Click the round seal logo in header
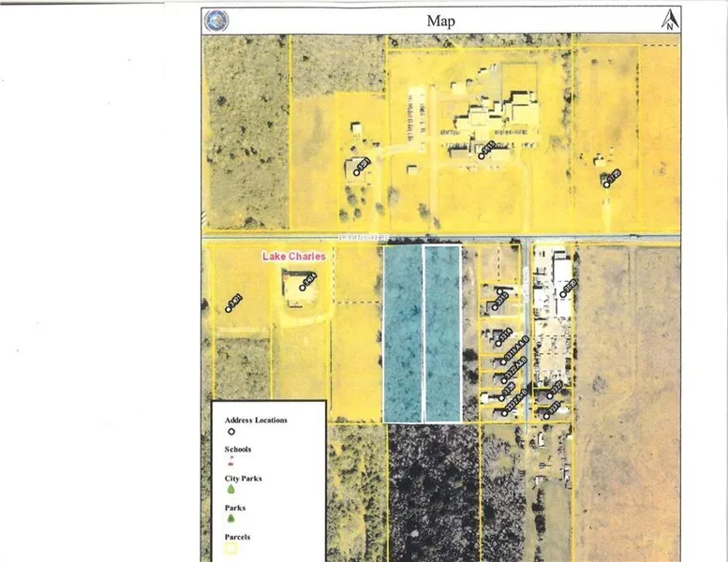The image size is (728, 562). [x=213, y=20]
